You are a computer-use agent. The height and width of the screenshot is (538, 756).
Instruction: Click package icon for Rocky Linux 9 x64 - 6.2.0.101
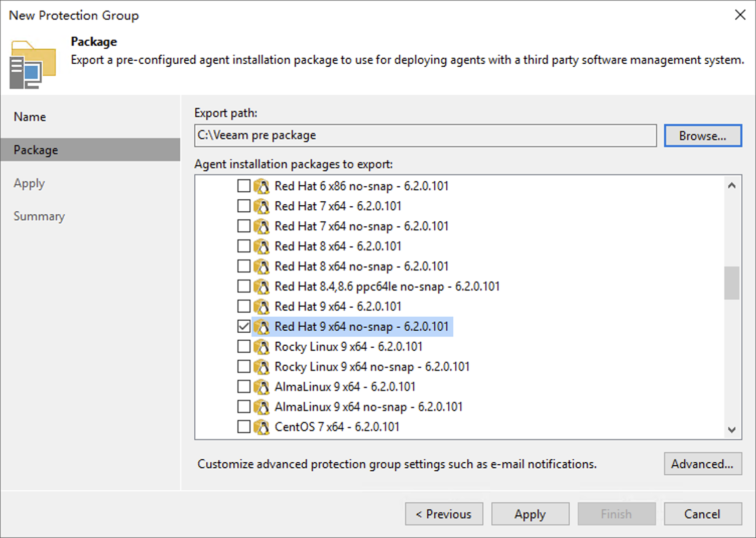click(x=262, y=347)
